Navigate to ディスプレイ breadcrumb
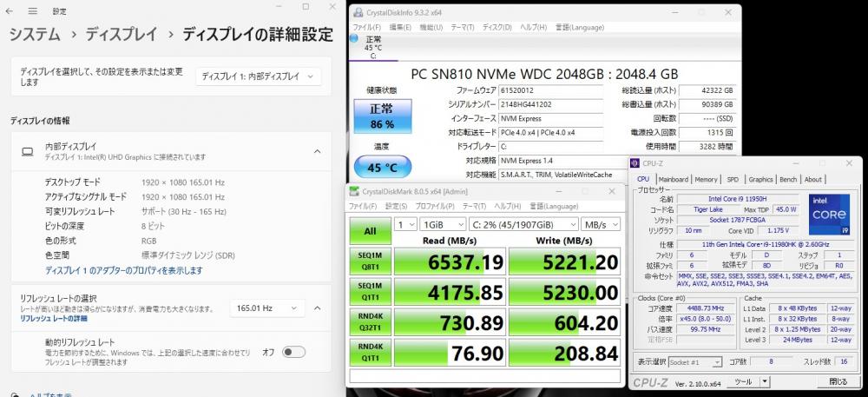Screen dimensions: 868x397 [122, 35]
